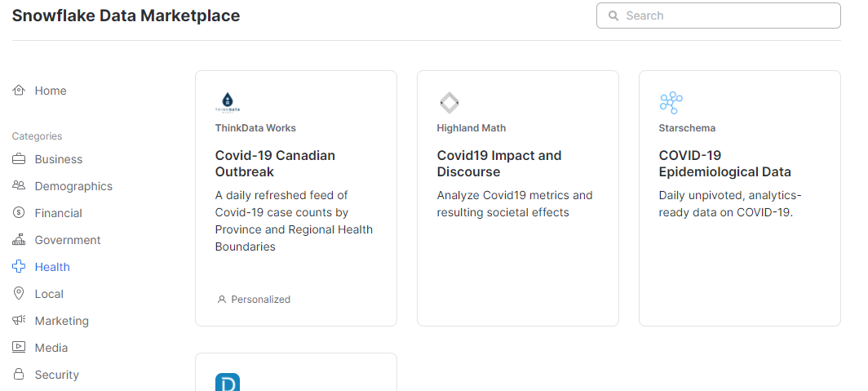Open the Demographics category

coord(73,186)
